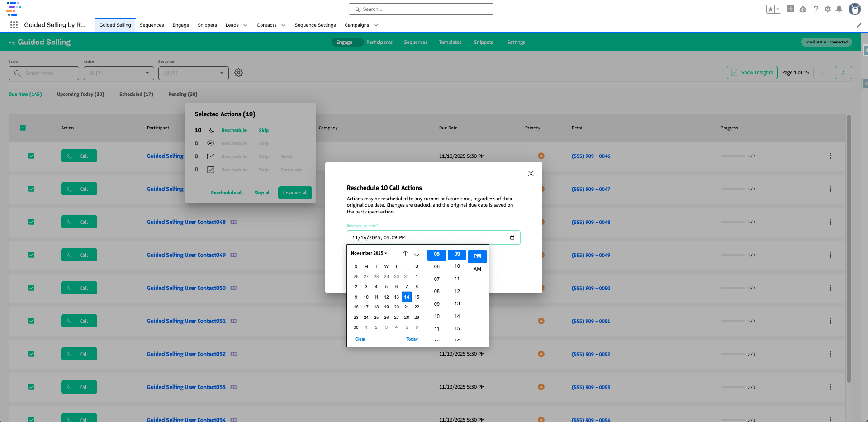Click the gear icon beside Sequence filter
The width and height of the screenshot is (868, 422).
(239, 73)
